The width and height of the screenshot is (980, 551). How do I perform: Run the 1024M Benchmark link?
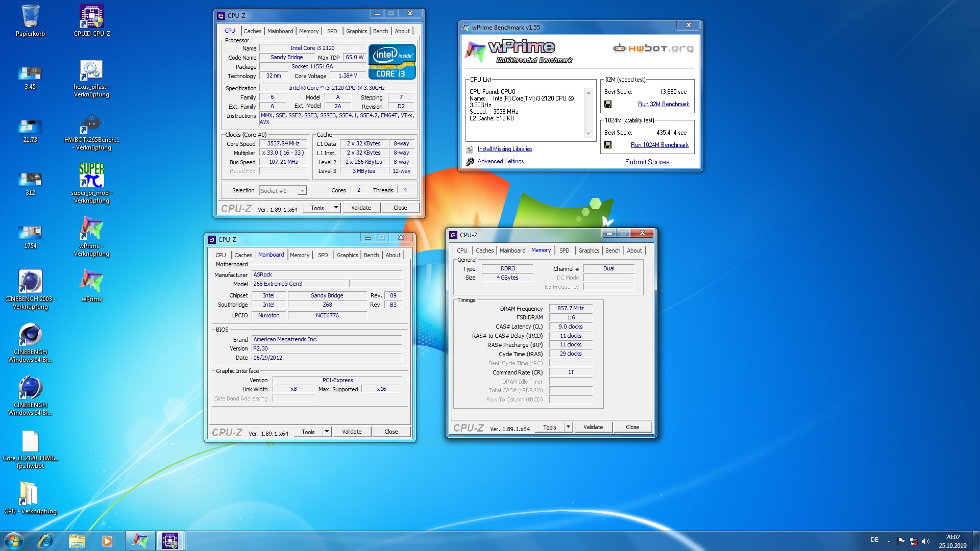[659, 145]
